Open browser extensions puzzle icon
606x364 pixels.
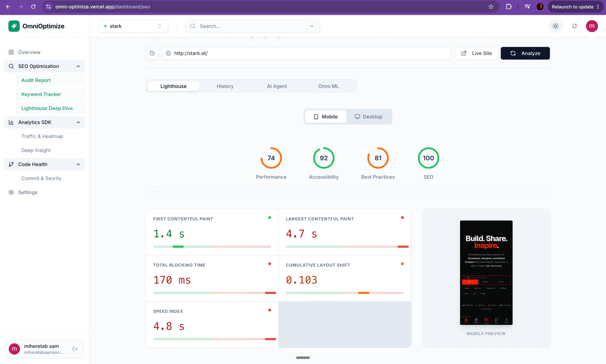[x=509, y=7]
